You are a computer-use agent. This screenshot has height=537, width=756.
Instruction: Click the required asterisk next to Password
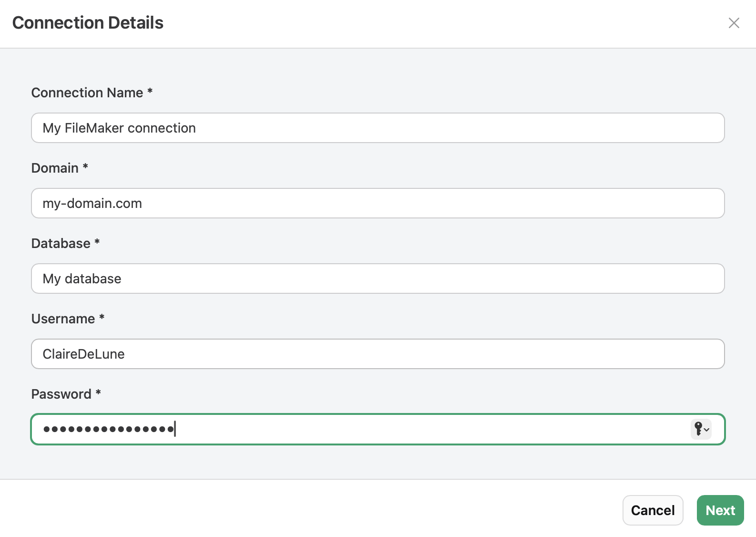pyautogui.click(x=99, y=393)
